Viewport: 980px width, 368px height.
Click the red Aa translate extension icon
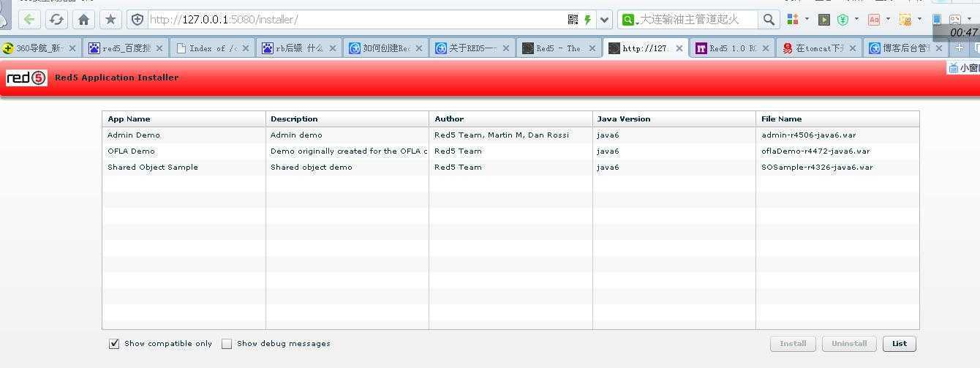[874, 19]
